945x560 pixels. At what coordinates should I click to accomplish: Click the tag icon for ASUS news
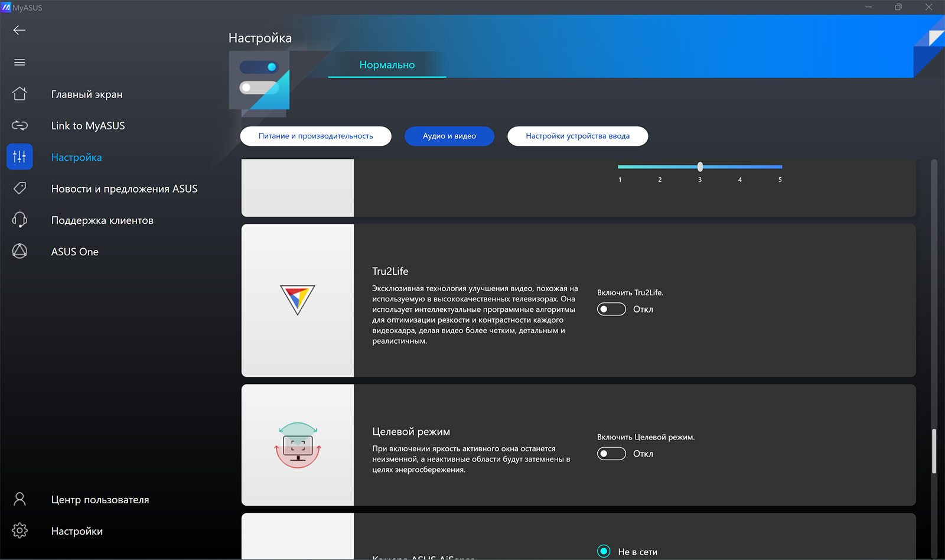click(x=19, y=188)
